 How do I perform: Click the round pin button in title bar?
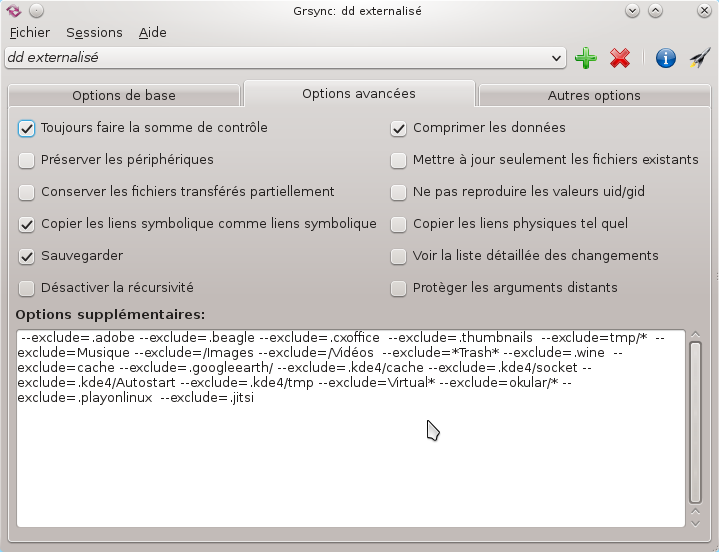click(x=36, y=11)
